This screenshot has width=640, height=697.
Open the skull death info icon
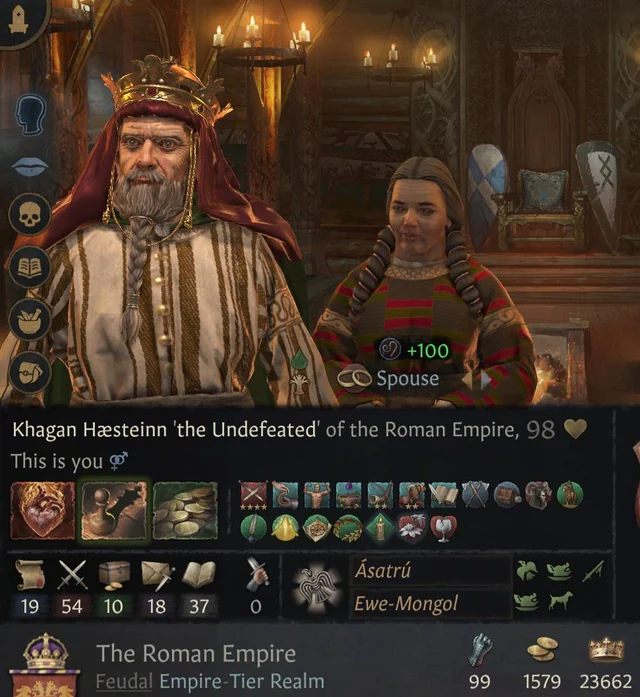(x=30, y=215)
